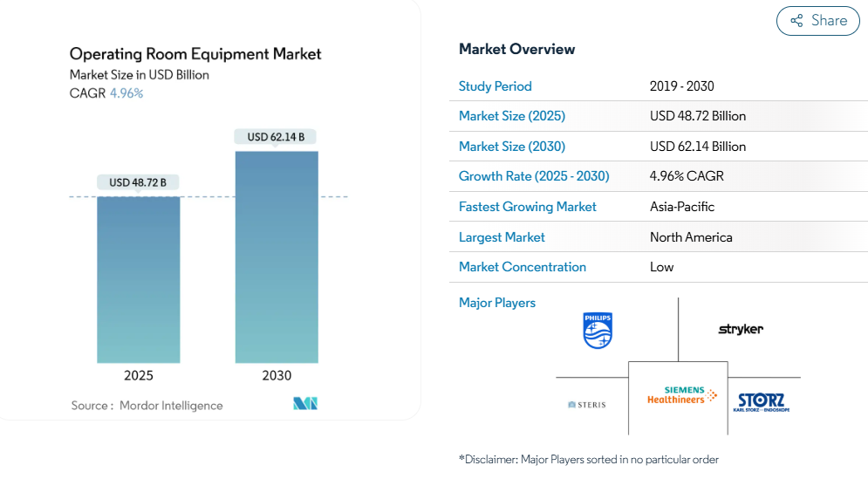Click the USD 62.14 B bar label

[x=276, y=137]
